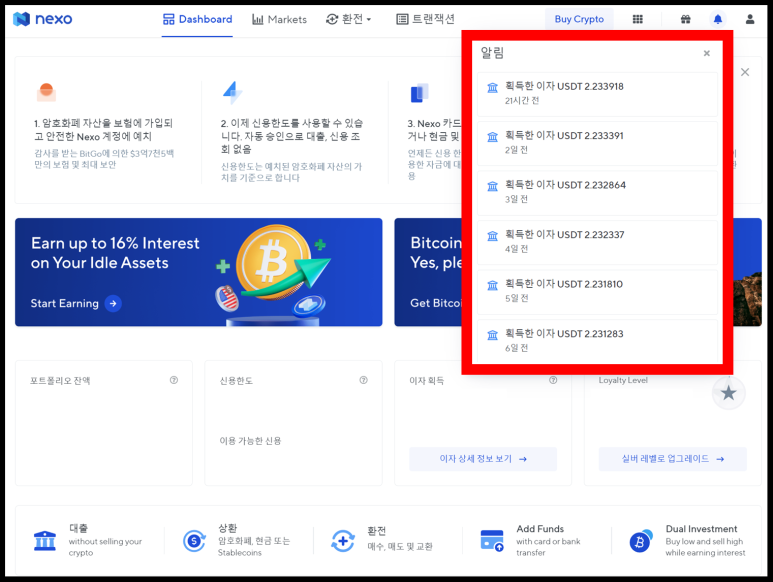Click onboarding step 1 insurance icon
Screen dimensions: 773x582
(46, 92)
